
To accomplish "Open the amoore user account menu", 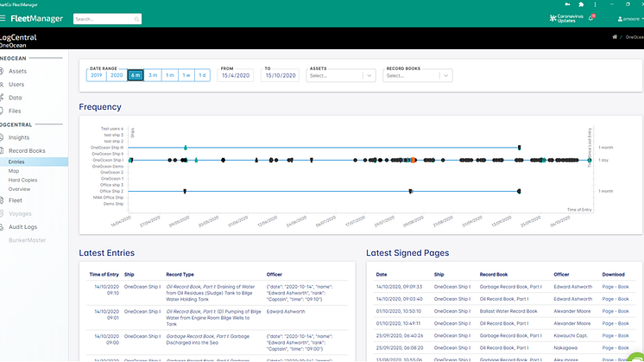I will tap(630, 19).
